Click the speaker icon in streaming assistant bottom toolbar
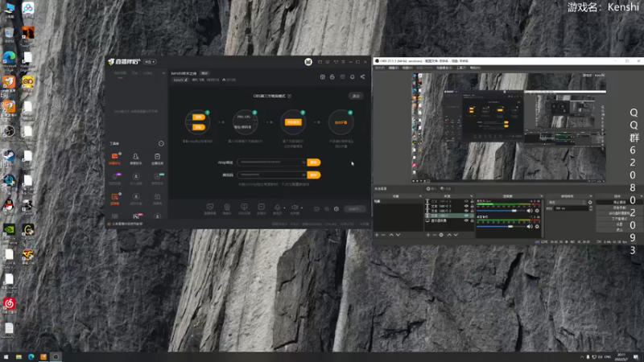 [x=295, y=208]
